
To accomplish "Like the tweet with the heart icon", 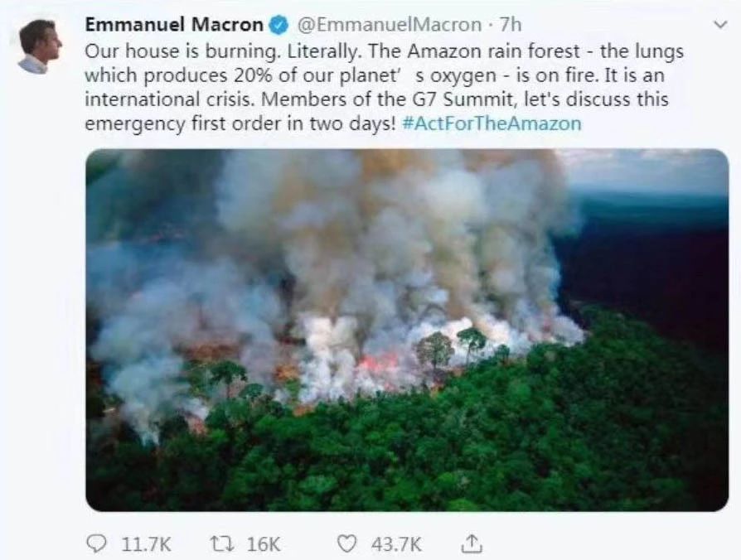I will [x=349, y=543].
